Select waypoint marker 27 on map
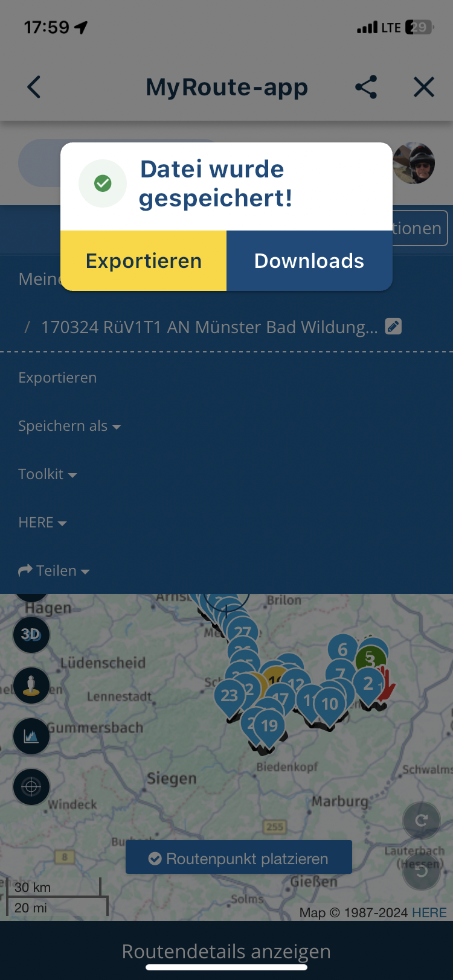This screenshot has width=453, height=980. coord(243,632)
